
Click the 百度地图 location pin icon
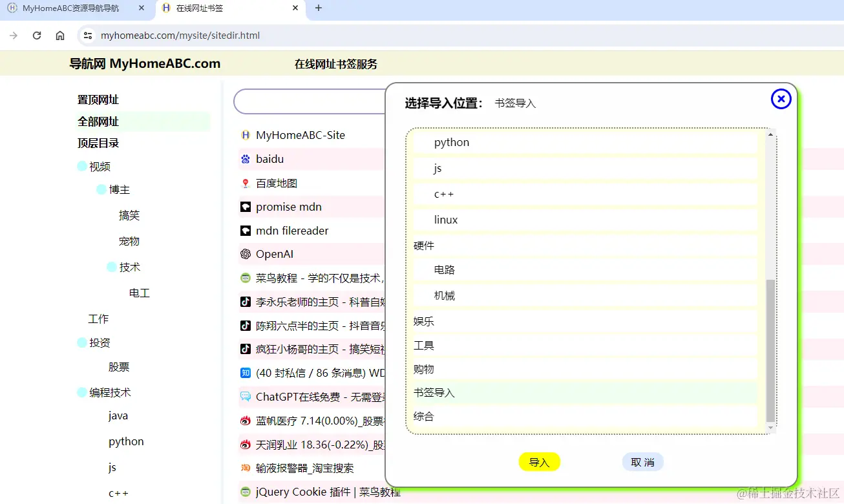pos(245,182)
